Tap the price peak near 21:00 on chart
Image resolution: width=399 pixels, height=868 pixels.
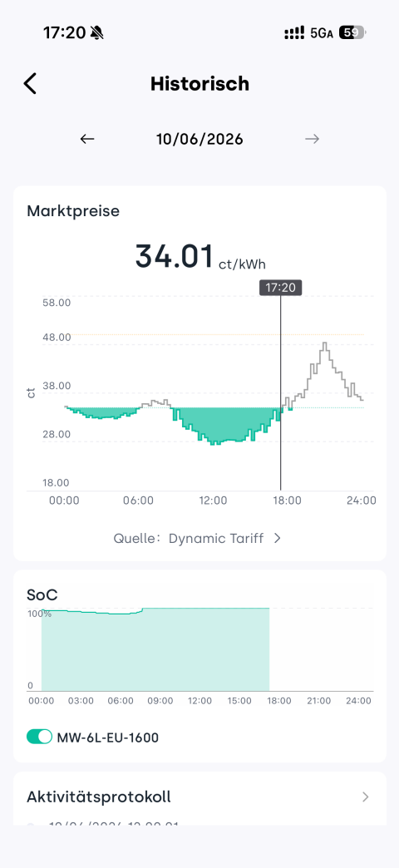click(325, 346)
